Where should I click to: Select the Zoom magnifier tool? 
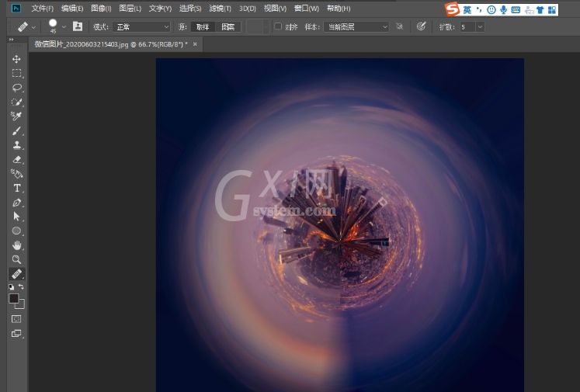point(16,259)
